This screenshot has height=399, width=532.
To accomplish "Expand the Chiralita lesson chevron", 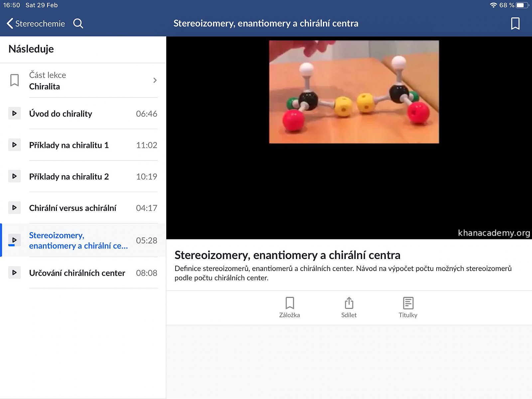I will point(155,80).
